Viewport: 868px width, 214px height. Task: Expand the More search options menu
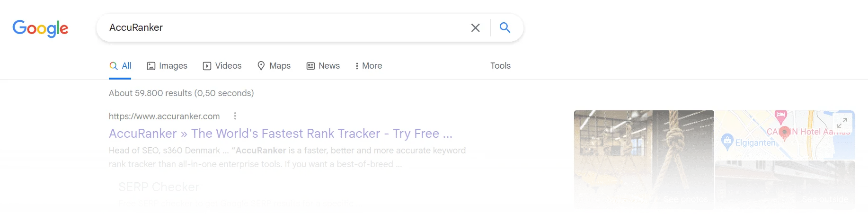pyautogui.click(x=368, y=66)
